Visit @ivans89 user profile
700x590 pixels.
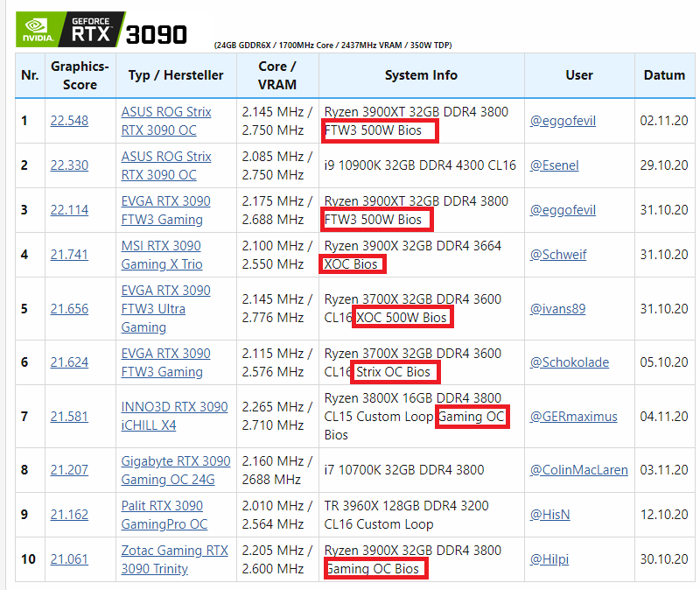[557, 309]
